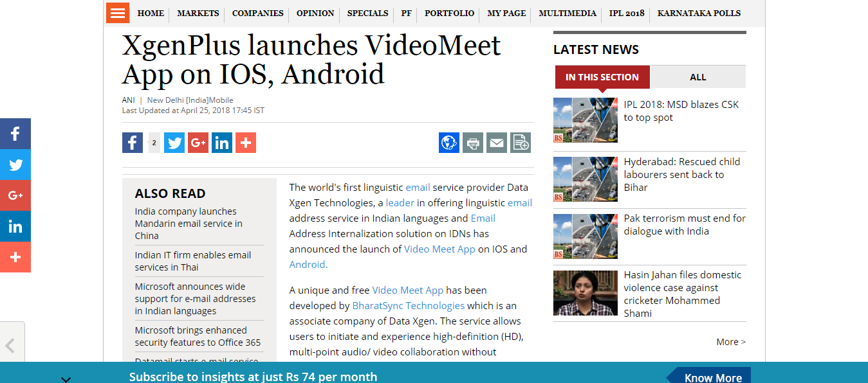
Task: Click thumbnail beside Pak terrorism story
Action: point(586,236)
